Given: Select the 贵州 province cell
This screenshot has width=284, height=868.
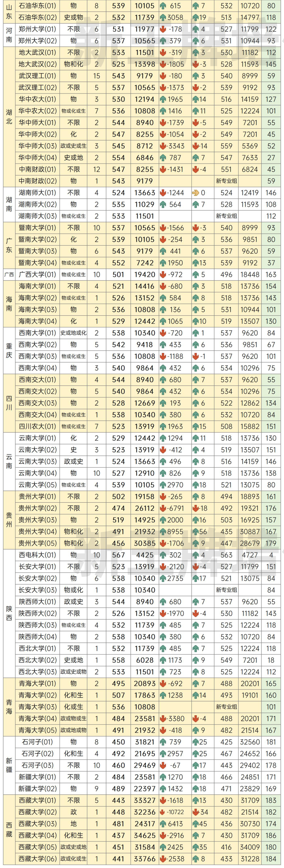Looking at the screenshot, I should pyautogui.click(x=9, y=520).
